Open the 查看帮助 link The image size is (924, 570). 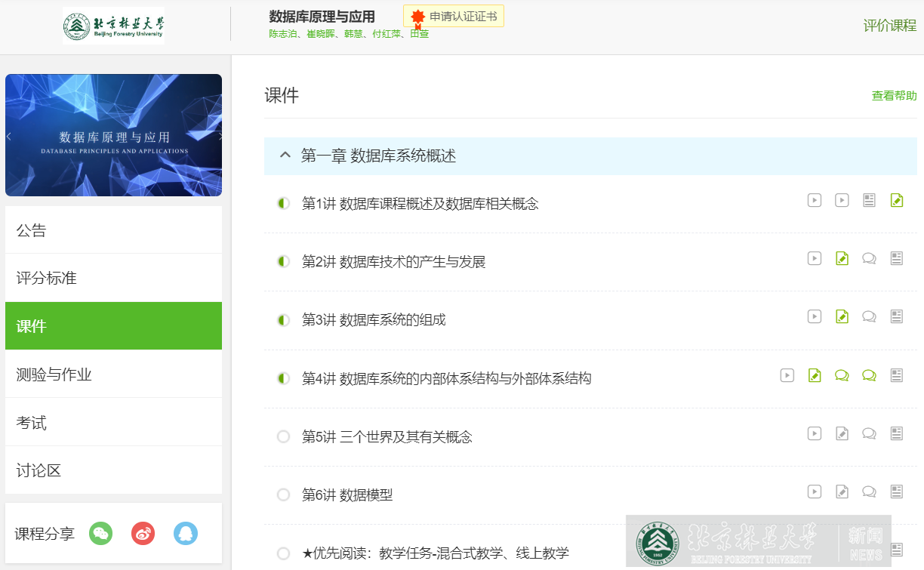point(894,96)
